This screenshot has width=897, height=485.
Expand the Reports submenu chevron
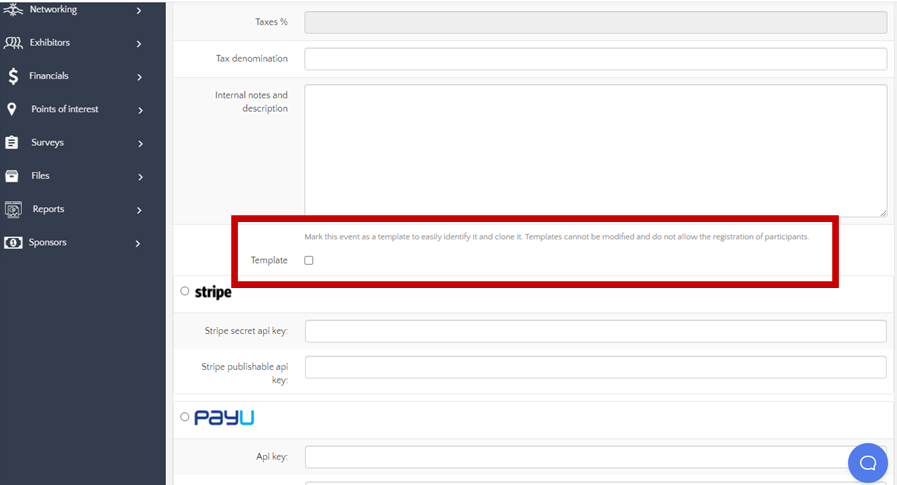(139, 210)
